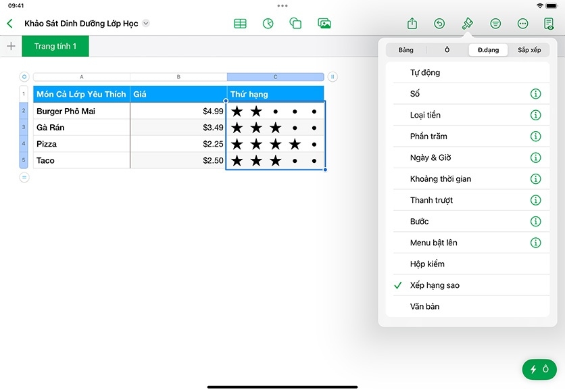Tap the green quick-action Ô button
Viewport: 565px width, 392px height.
click(x=539, y=370)
